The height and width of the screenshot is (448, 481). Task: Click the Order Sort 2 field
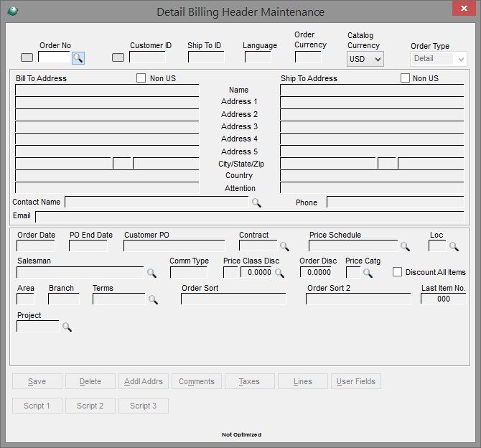click(358, 299)
